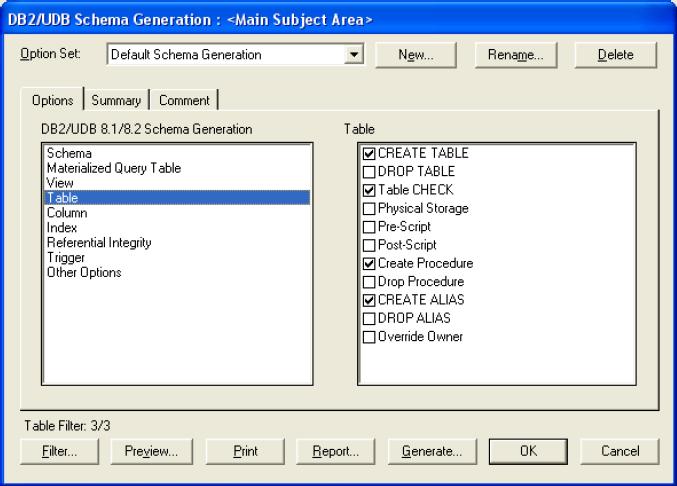Click the Rename... button
Image resolution: width=677 pixels, height=486 pixels.
pyautogui.click(x=516, y=55)
